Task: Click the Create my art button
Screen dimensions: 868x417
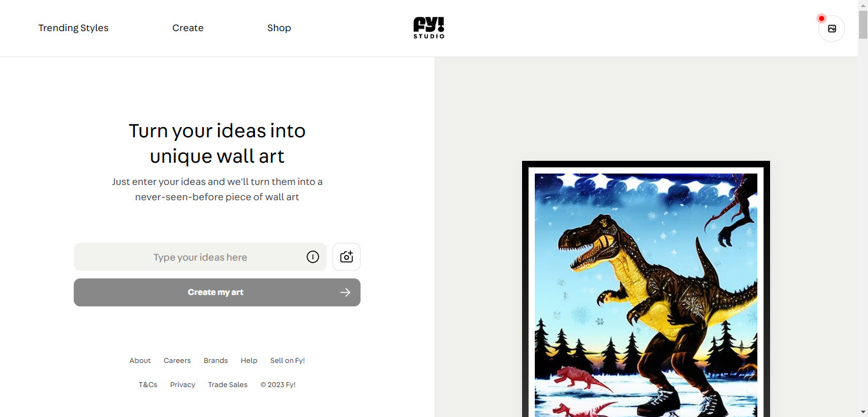Action: coord(217,292)
